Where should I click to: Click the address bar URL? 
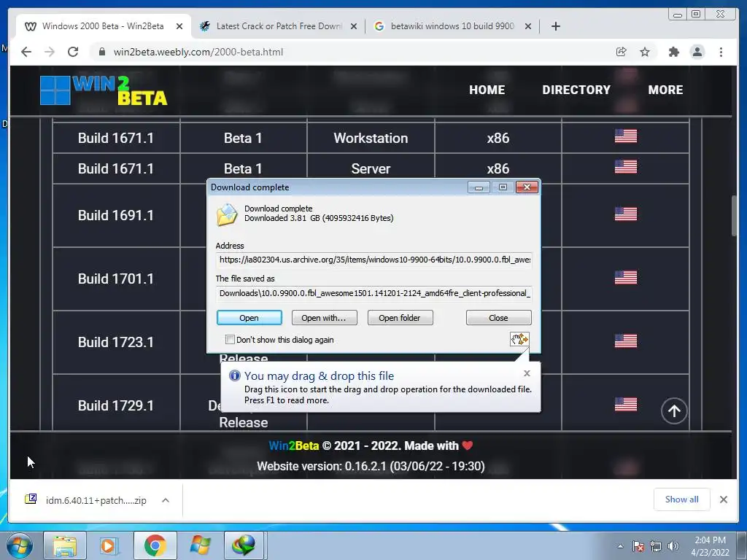click(x=198, y=52)
